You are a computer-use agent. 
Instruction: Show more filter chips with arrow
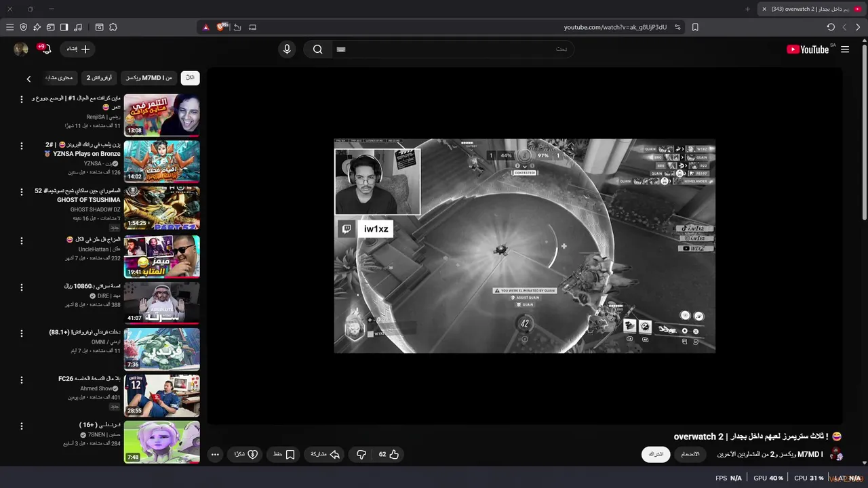tap(28, 79)
